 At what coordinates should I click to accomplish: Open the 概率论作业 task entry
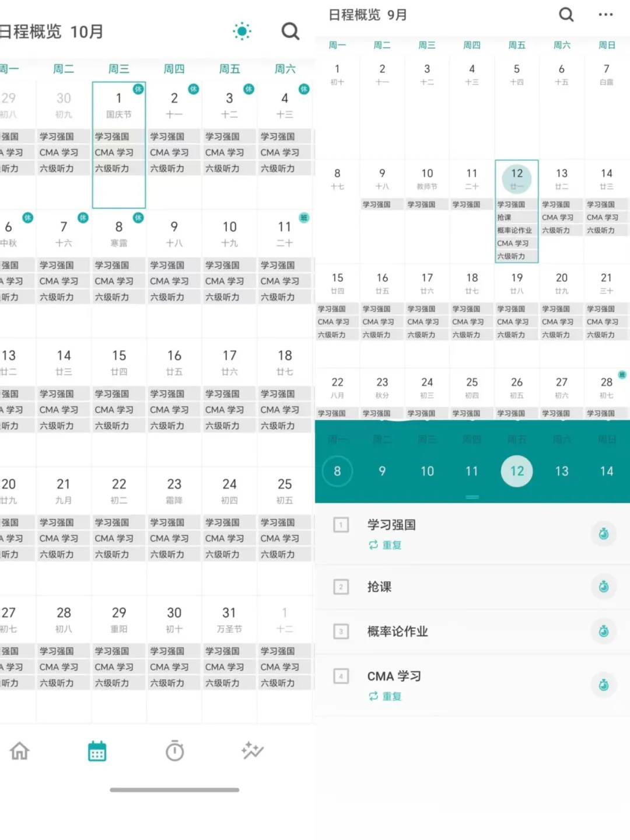coord(398,632)
